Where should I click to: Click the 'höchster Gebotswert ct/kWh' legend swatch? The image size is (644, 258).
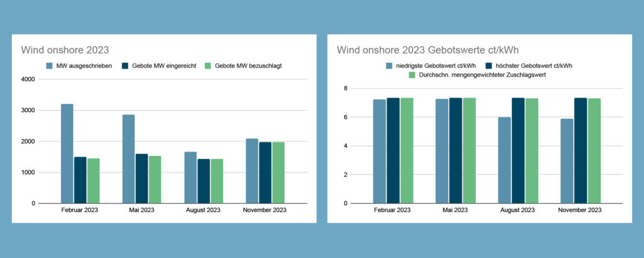click(x=488, y=65)
